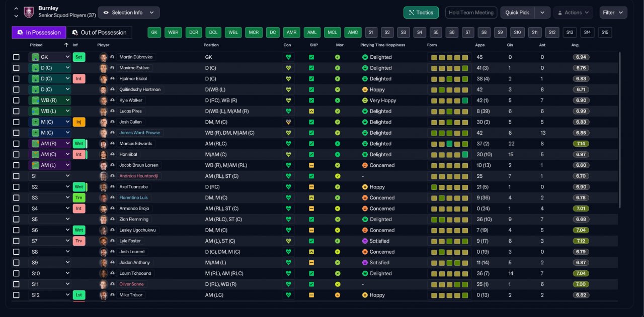This screenshot has width=644, height=317.
Task: Select the In Possession tab
Action: pyautogui.click(x=39, y=33)
